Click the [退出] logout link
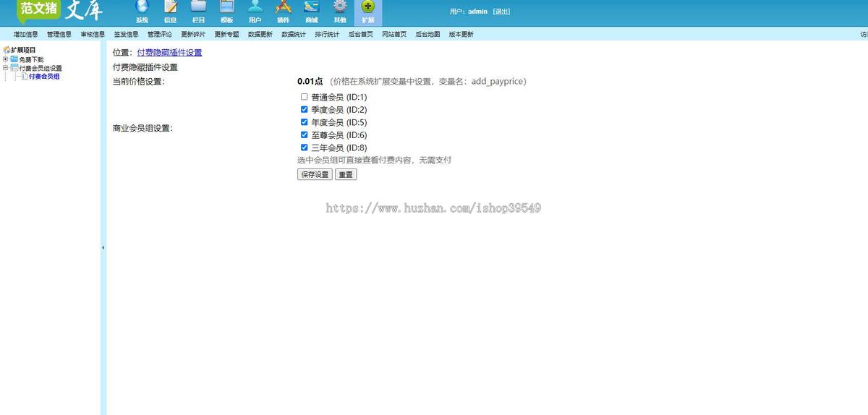 (x=501, y=12)
